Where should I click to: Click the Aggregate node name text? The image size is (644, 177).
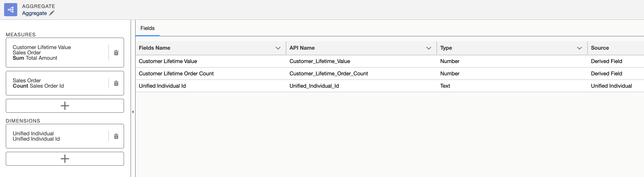point(34,13)
